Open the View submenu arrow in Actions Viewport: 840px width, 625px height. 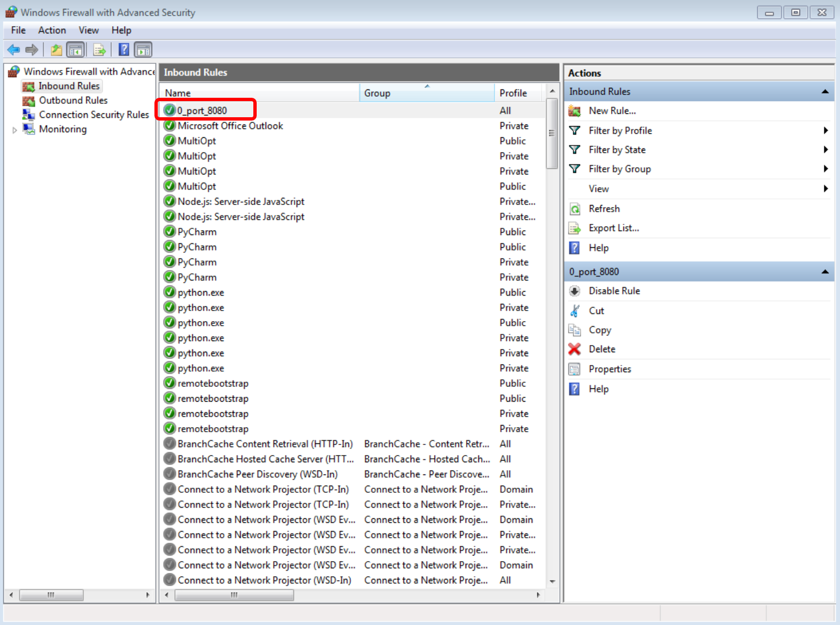pos(826,189)
